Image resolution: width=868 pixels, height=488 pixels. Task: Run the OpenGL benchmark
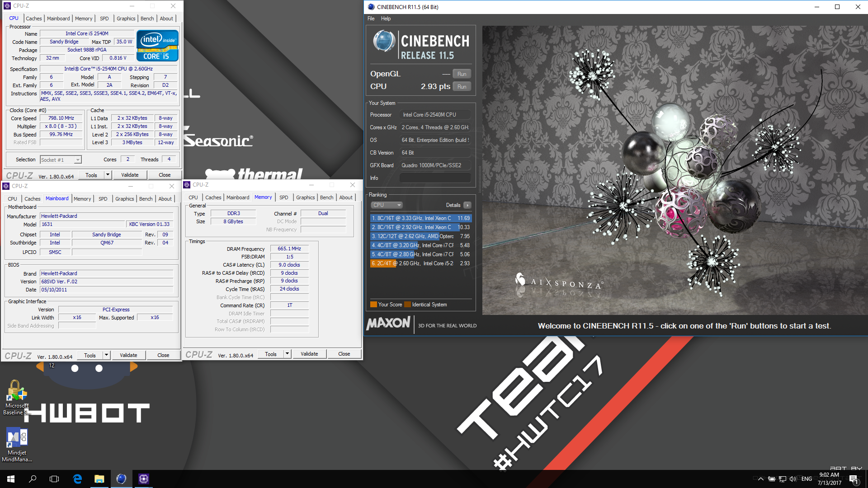click(462, 74)
